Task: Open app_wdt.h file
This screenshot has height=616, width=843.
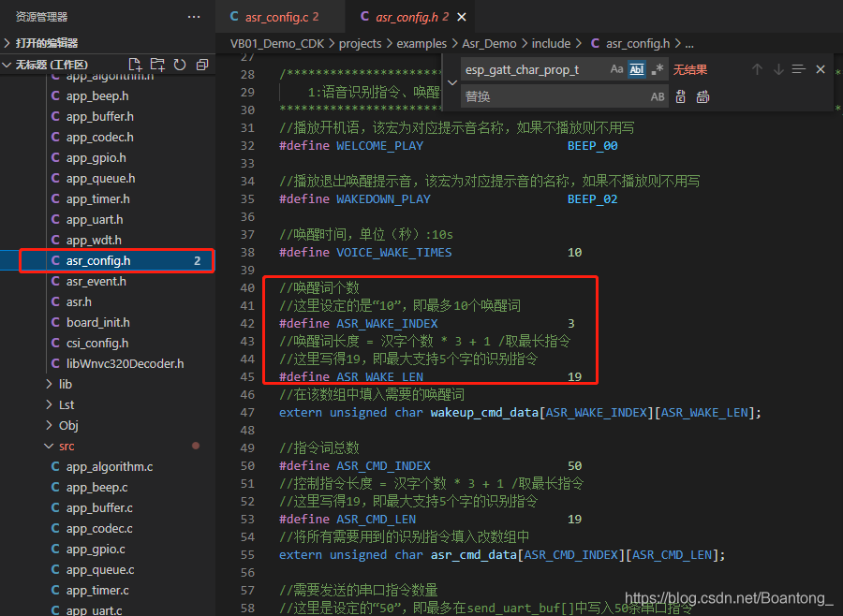Action: point(108,241)
